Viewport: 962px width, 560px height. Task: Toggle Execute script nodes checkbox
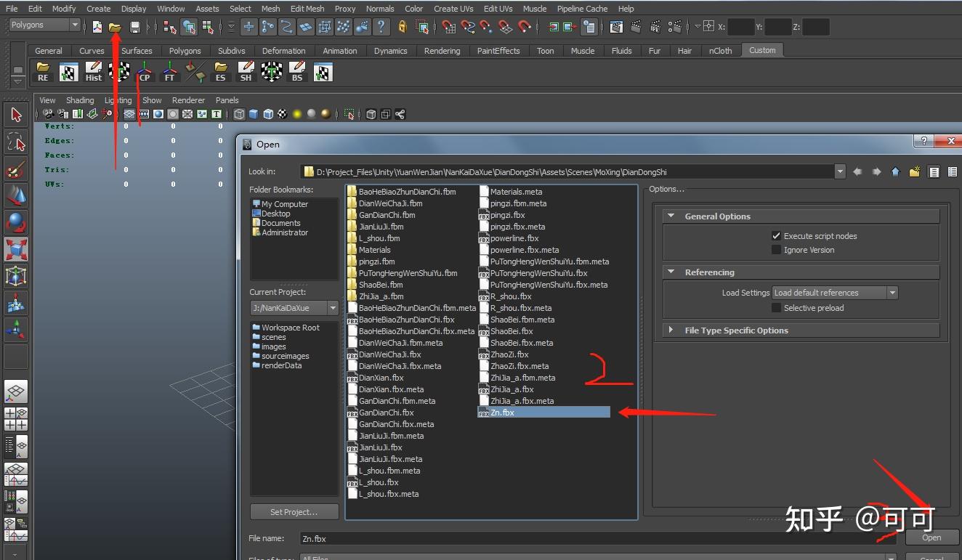pos(776,236)
